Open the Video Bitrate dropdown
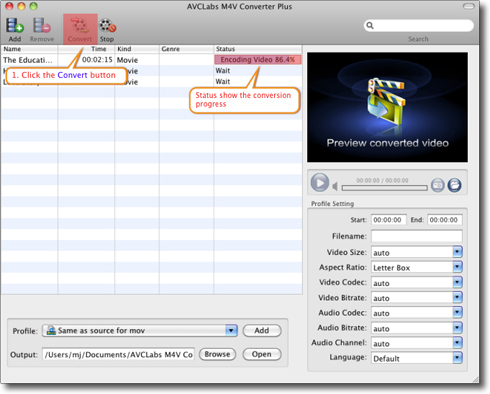 pyautogui.click(x=457, y=297)
